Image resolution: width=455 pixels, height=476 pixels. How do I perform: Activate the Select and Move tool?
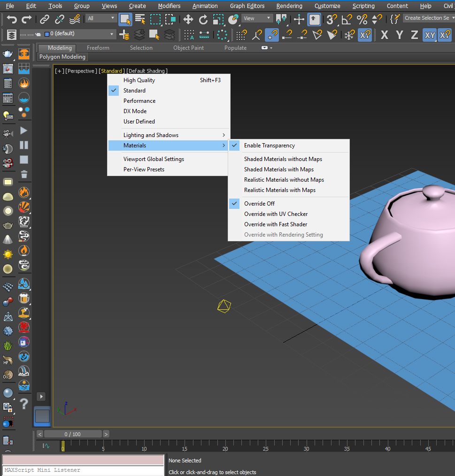point(188,19)
